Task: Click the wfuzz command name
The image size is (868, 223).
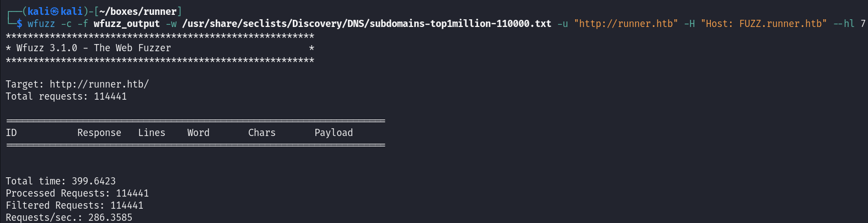Action: 41,24
